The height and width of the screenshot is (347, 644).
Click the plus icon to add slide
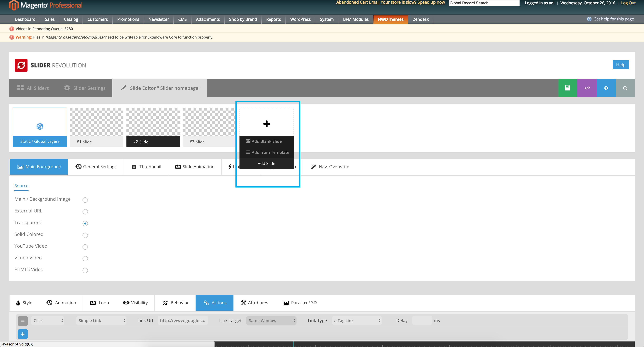266,124
